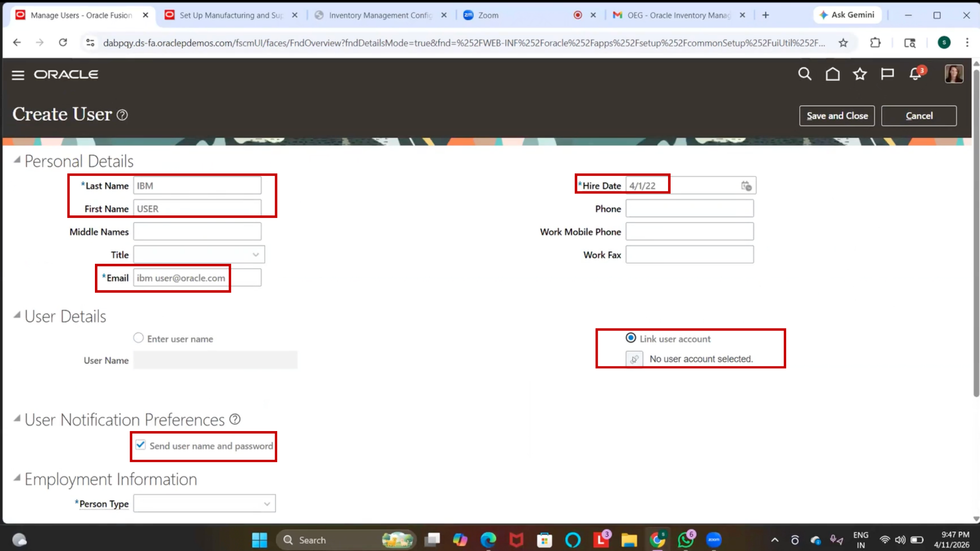Switch to Inventory Management Config tab
The image size is (980, 551).
click(381, 15)
